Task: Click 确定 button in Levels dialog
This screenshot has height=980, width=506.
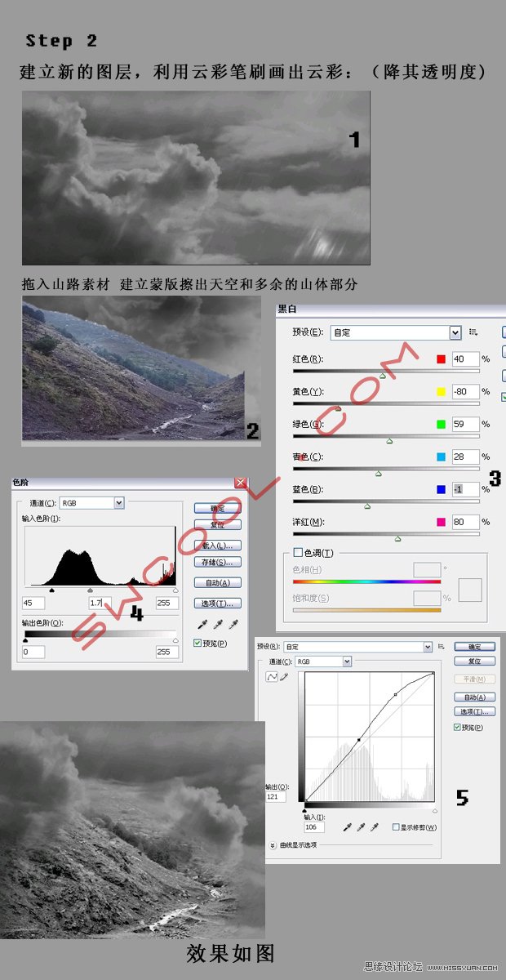Action: (x=218, y=508)
